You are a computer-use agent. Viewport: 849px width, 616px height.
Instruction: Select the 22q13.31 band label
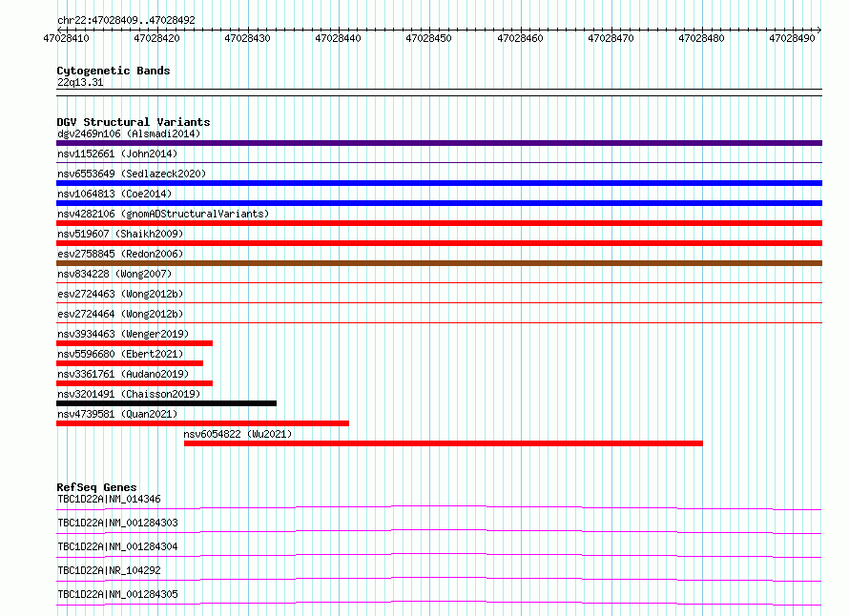point(80,82)
